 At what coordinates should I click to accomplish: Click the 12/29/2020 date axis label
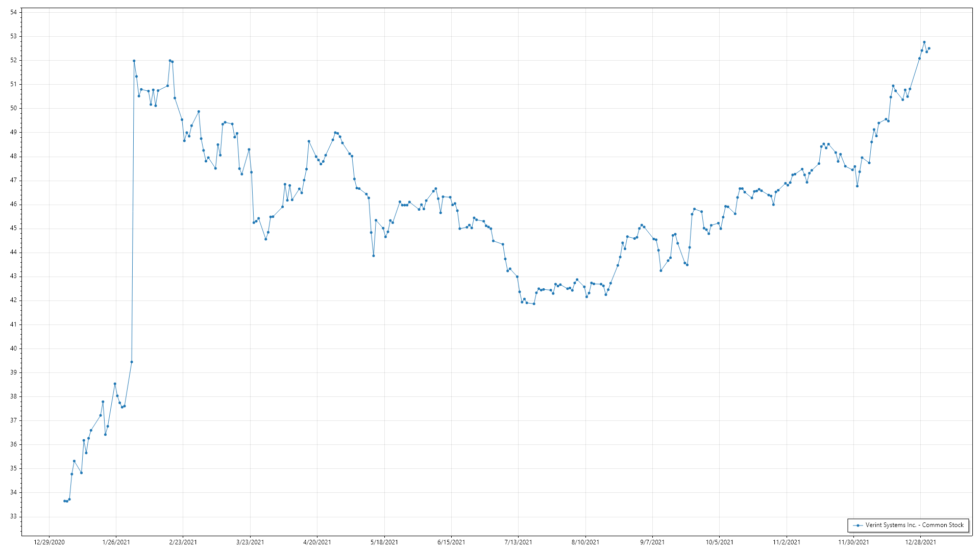click(49, 542)
